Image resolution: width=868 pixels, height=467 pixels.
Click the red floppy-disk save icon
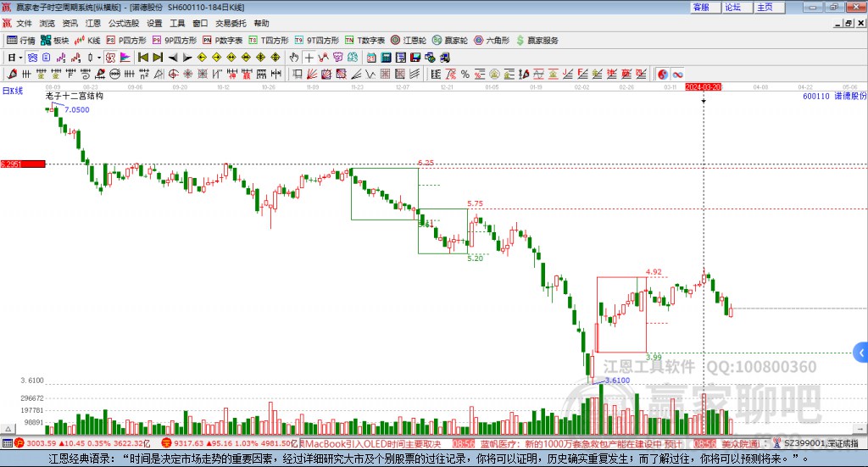click(x=415, y=58)
